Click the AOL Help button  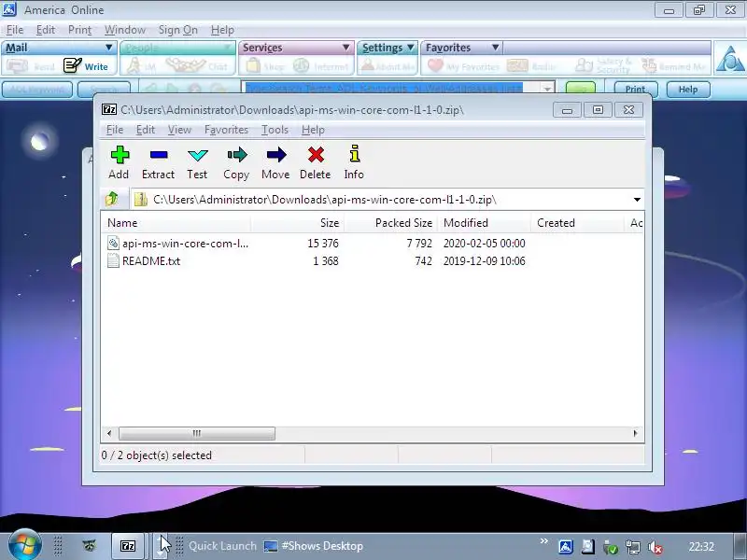pyautogui.click(x=688, y=89)
